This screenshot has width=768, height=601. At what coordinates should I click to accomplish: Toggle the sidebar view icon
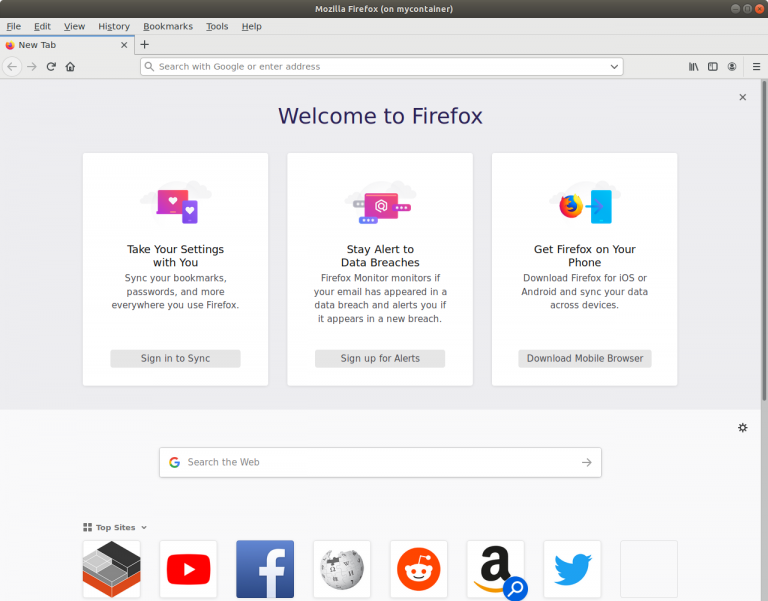pyautogui.click(x=713, y=67)
